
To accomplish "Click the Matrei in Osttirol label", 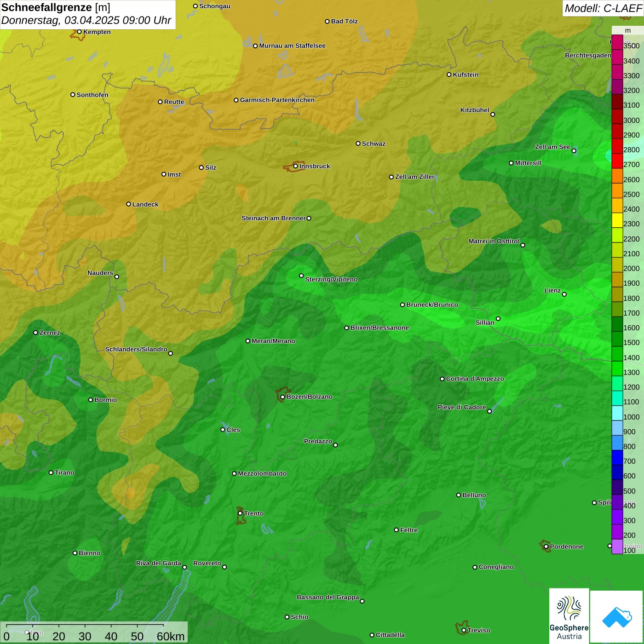I will click(494, 241).
